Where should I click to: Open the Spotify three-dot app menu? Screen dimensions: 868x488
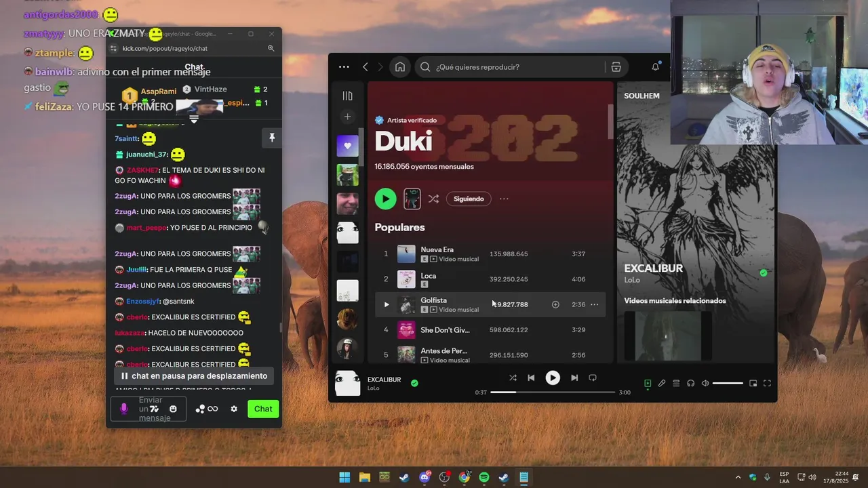click(x=344, y=66)
